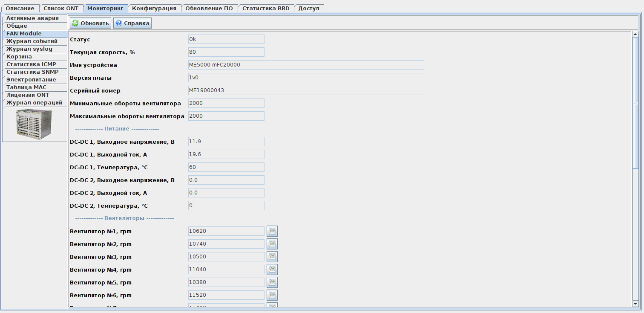Click the Вентилятор №5 rpm value field
The width and height of the screenshot is (644, 313).
[x=226, y=282]
